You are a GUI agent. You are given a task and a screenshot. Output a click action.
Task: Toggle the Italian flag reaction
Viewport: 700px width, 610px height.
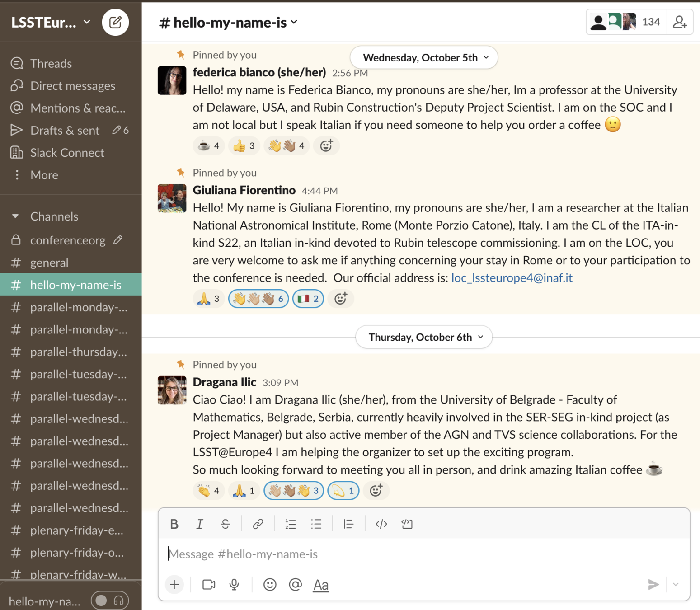(308, 299)
